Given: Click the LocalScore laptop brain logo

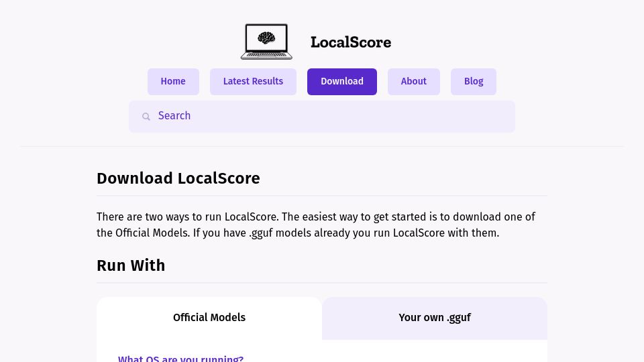Looking at the screenshot, I should click(x=266, y=42).
